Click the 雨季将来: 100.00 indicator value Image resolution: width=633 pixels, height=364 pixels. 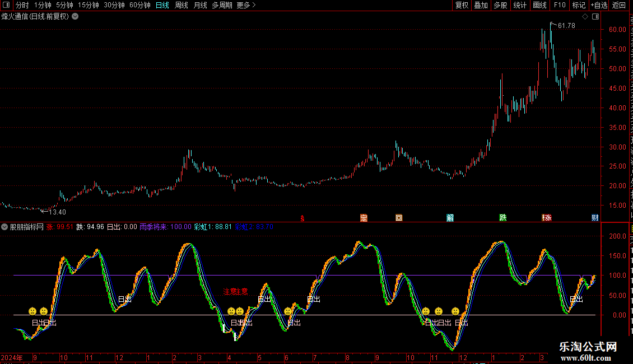click(x=165, y=227)
